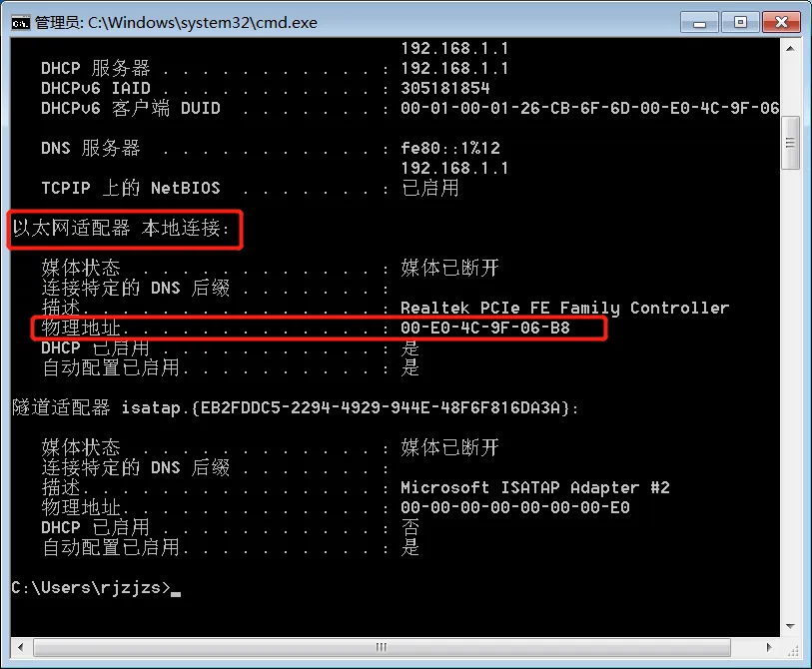Click the 以太网适配器 本地连接 heading
The image size is (812, 669).
pyautogui.click(x=121, y=228)
